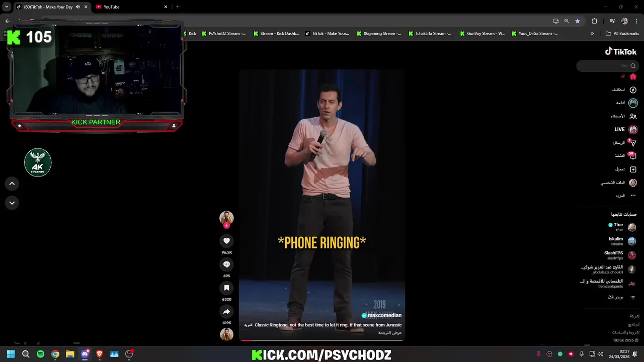Open the browser zoom magnifier icon
This screenshot has height=362, width=644.
[x=567, y=21]
